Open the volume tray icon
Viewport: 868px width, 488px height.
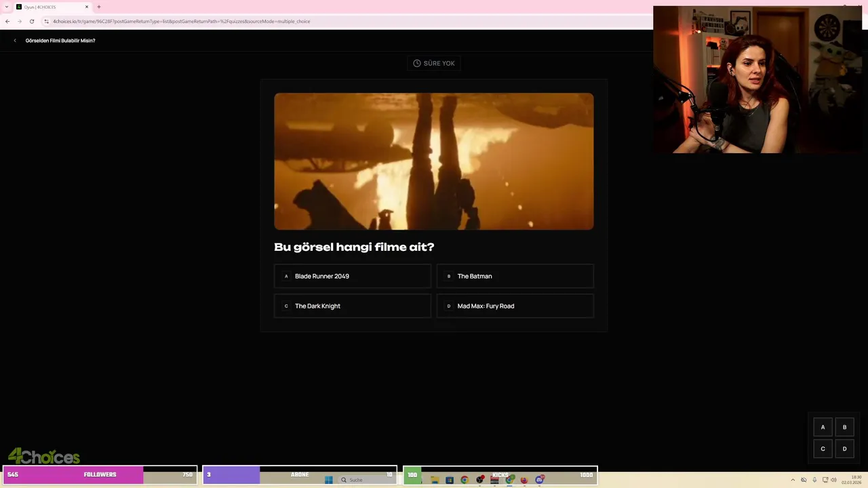tap(833, 480)
